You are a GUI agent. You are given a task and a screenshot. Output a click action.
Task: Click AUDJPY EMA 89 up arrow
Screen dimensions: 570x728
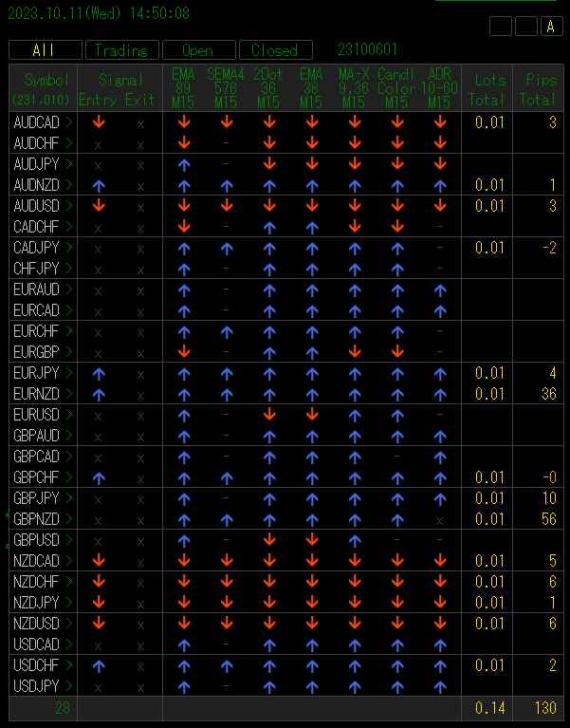(184, 165)
